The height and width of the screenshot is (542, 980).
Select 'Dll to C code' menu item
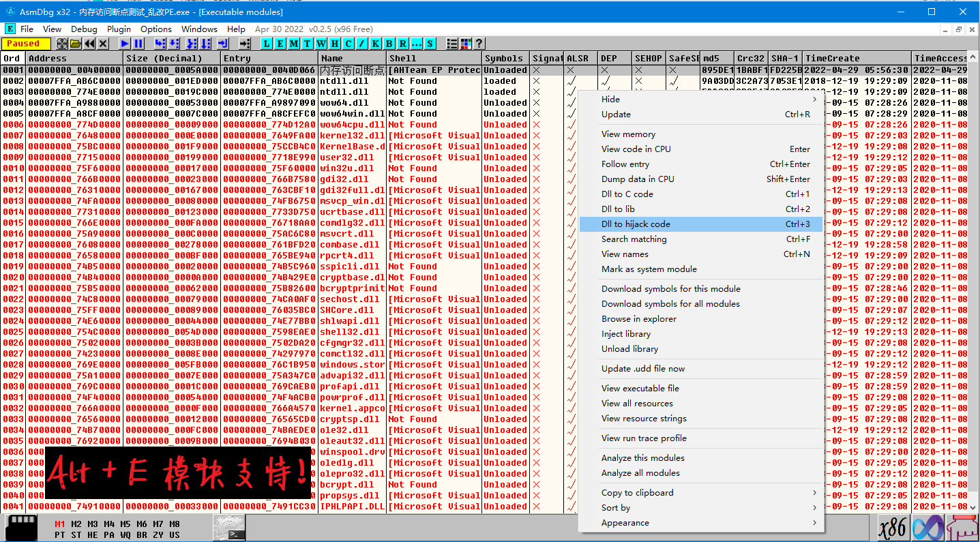701,194
